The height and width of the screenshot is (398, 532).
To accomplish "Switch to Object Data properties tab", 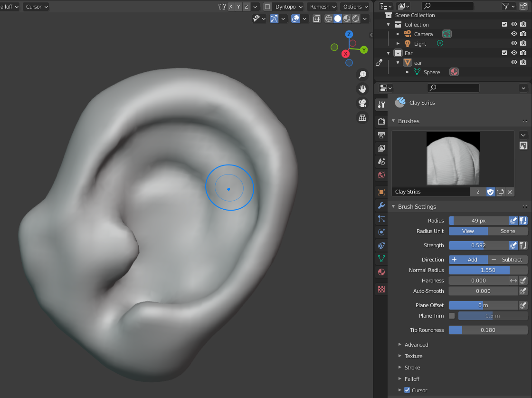I will click(x=381, y=259).
